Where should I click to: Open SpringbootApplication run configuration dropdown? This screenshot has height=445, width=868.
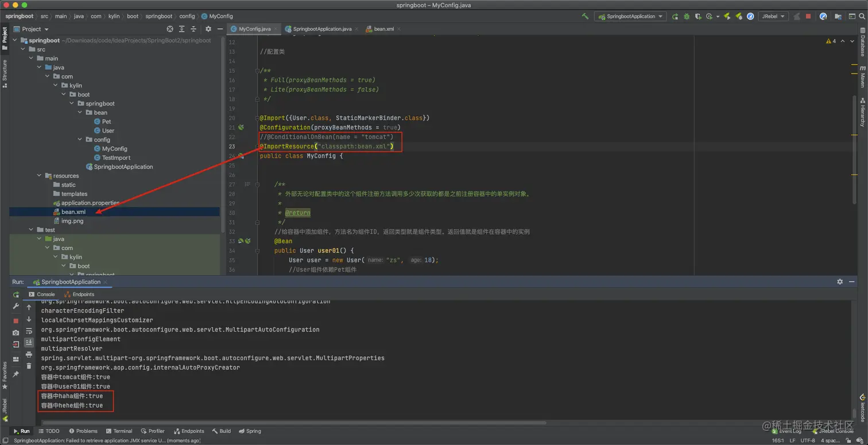coord(630,17)
